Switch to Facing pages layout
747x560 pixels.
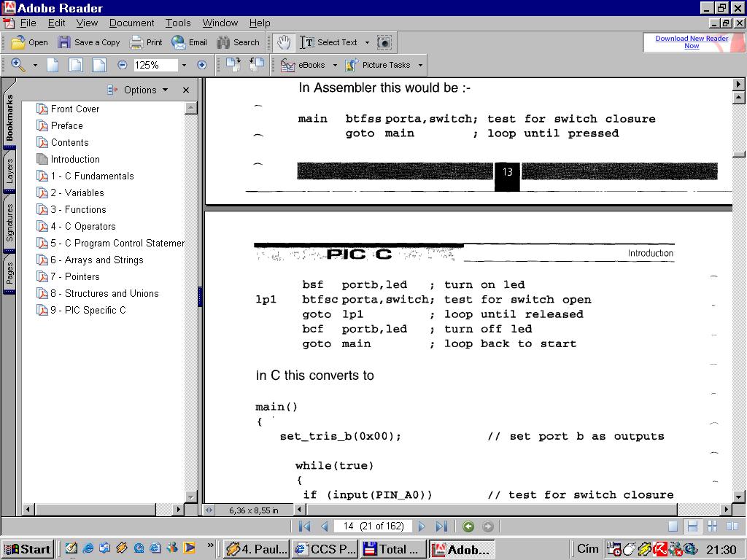click(732, 526)
